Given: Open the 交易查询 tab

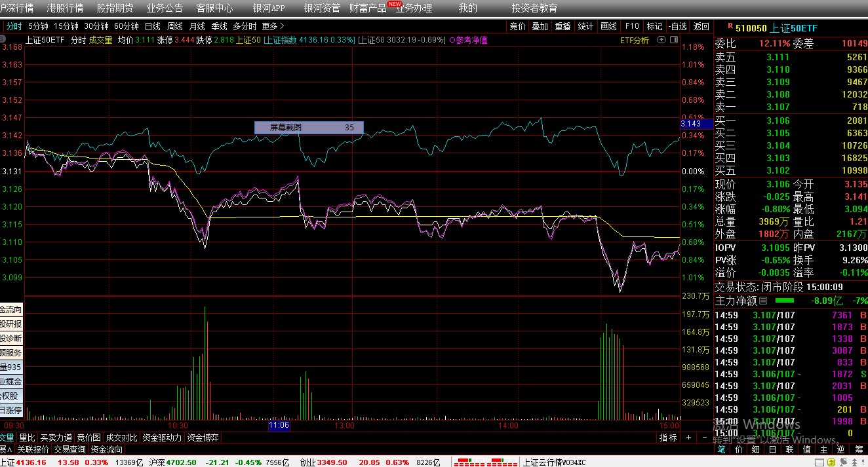Looking at the screenshot, I should pos(69,449).
